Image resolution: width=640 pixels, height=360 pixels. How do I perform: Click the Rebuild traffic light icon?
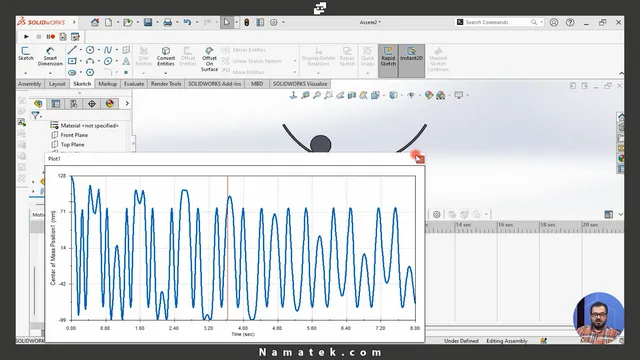(x=247, y=22)
